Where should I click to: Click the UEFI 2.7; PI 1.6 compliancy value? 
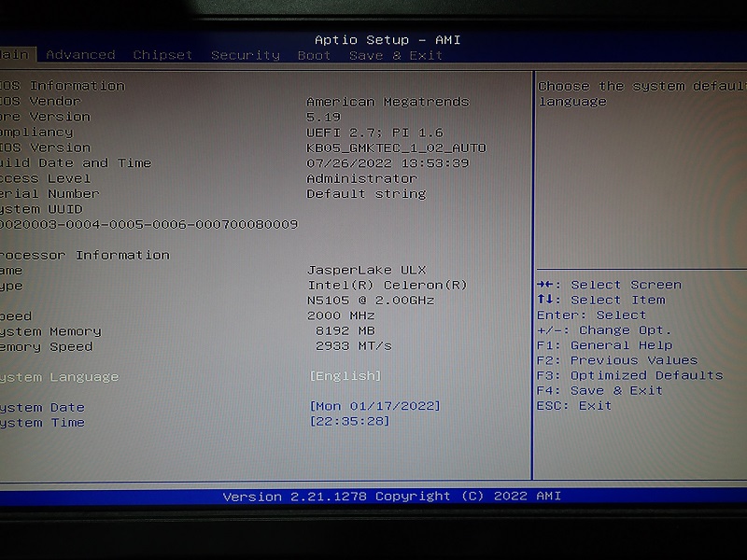(375, 132)
